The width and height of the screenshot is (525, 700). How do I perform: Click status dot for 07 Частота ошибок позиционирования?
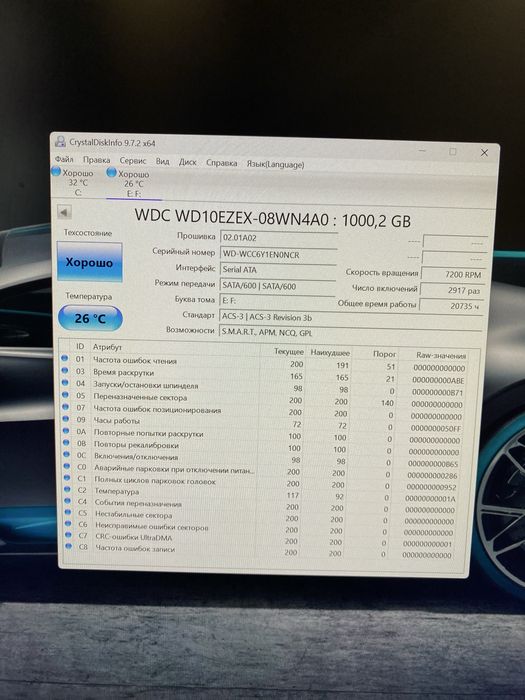66,407
